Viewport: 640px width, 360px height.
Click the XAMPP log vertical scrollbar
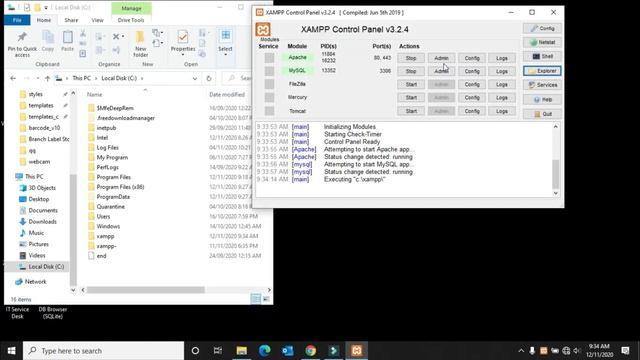[x=556, y=174]
